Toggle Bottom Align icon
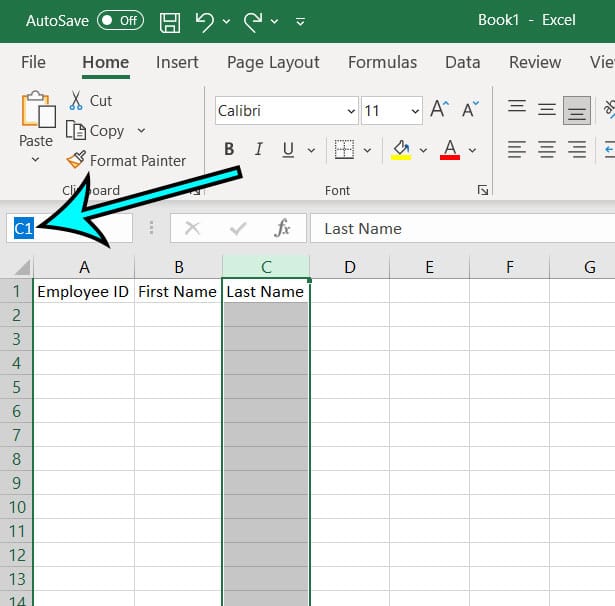Screen dimensions: 615x606 pyautogui.click(x=577, y=111)
